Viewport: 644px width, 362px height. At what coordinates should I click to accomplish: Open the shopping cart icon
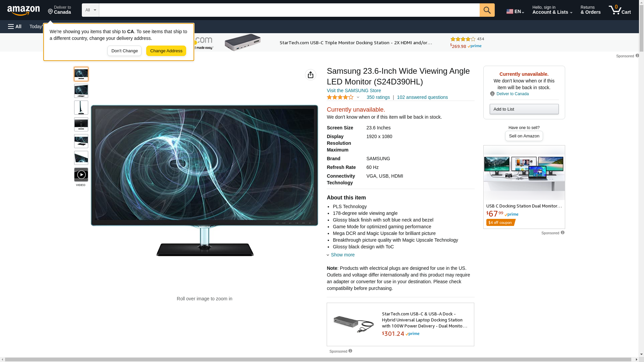620,10
